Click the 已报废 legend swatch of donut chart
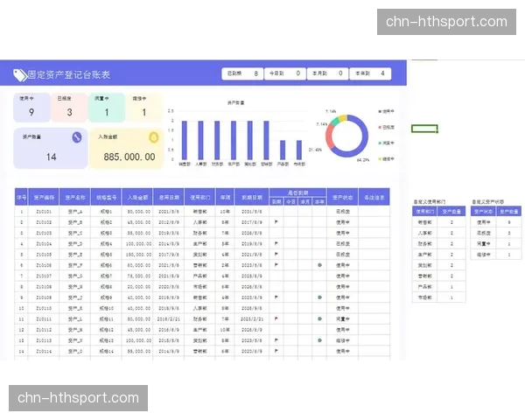Screen dimensions: 525x420 (x=380, y=127)
